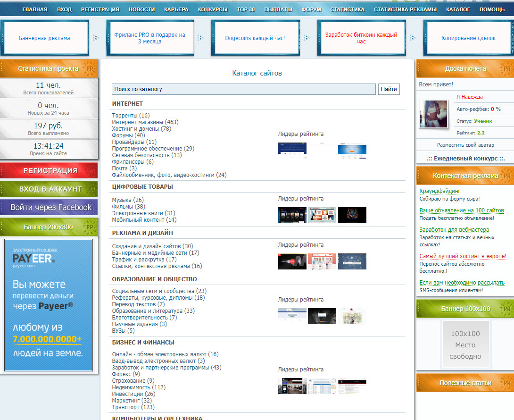Focus the Поиск по каталогу search field
The image size is (514, 420).
click(x=243, y=89)
